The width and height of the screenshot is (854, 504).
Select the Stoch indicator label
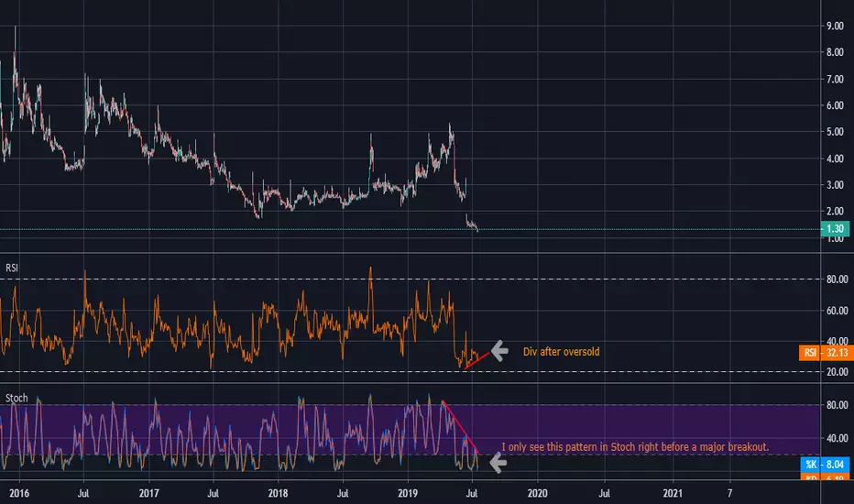[x=16, y=399]
